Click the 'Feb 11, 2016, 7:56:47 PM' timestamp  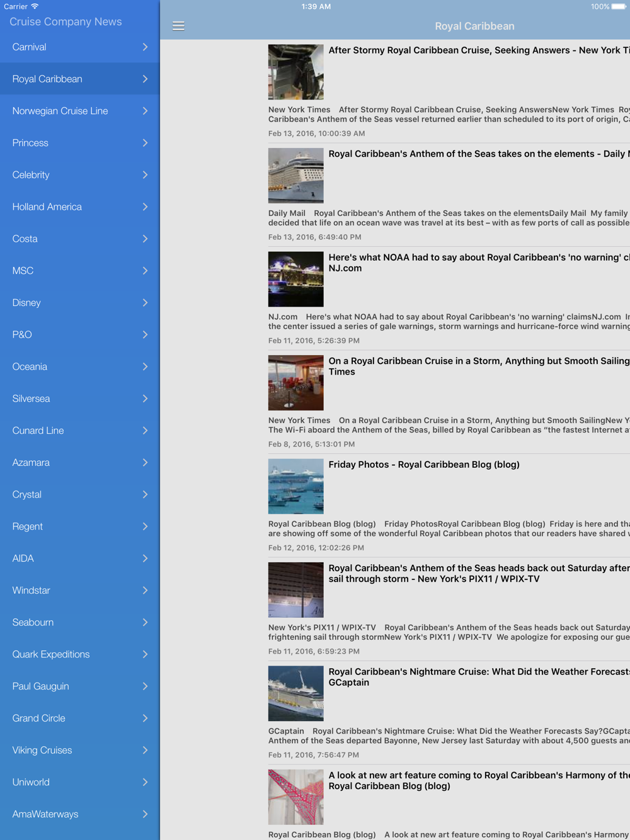coord(314,755)
